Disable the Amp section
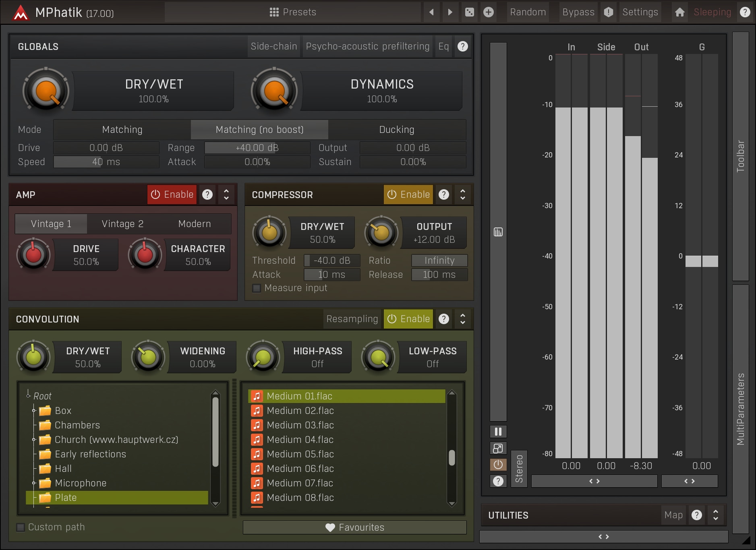Image resolution: width=756 pixels, height=550 pixels. pos(172,194)
